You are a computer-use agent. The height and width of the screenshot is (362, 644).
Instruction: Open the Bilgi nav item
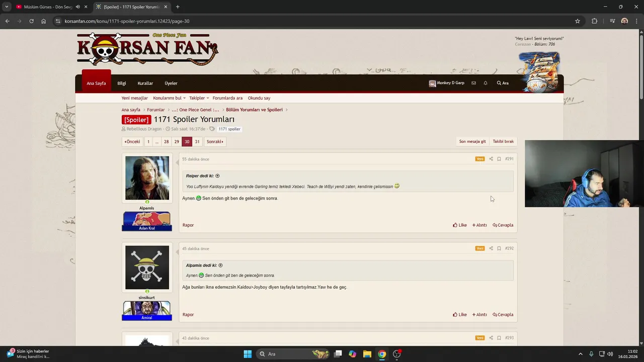122,83
